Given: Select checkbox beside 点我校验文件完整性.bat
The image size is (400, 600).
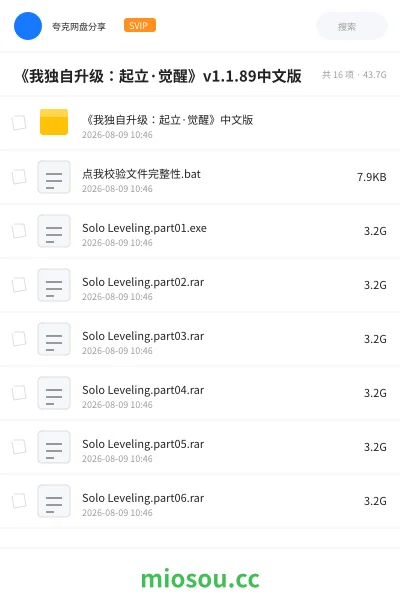Looking at the screenshot, I should (19, 177).
